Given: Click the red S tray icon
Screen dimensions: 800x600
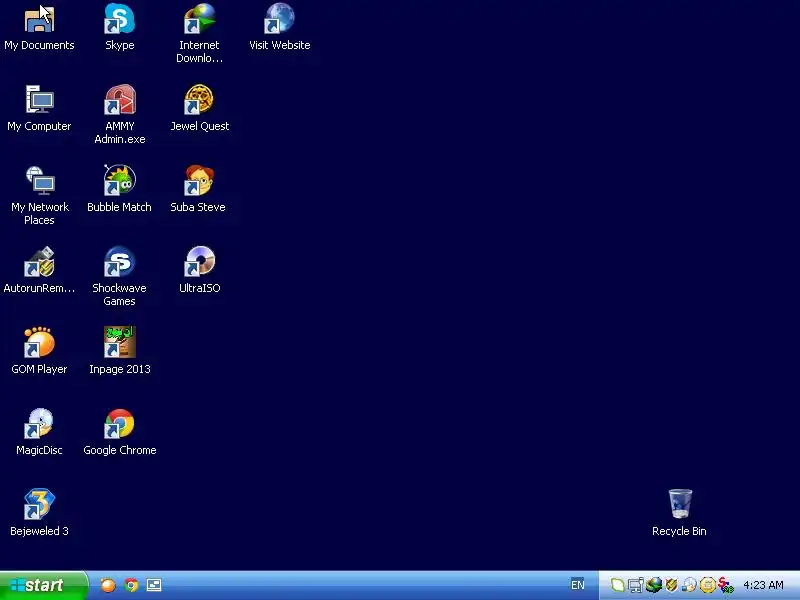Looking at the screenshot, I should [x=725, y=585].
